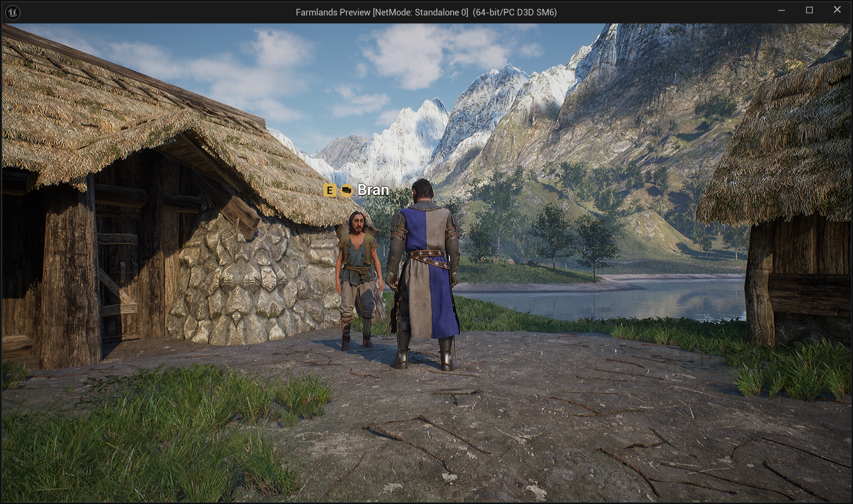853x504 pixels.
Task: Click the speech bubble talk icon
Action: tap(347, 191)
